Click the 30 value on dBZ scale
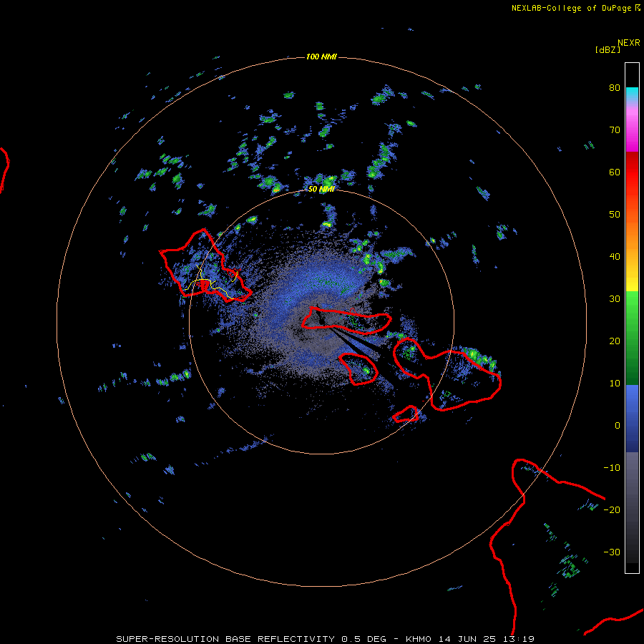The width and height of the screenshot is (644, 644). pos(615,298)
